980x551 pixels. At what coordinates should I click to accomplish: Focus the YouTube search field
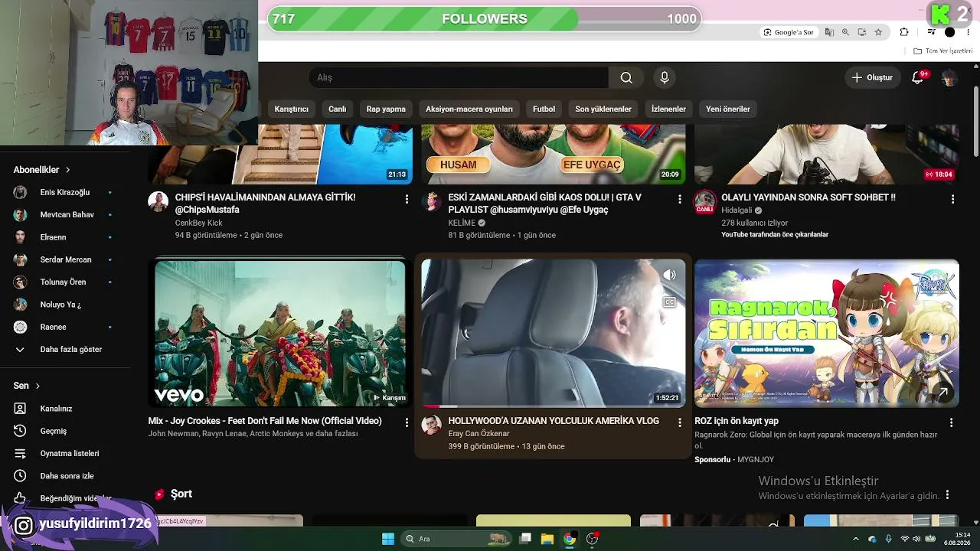458,77
